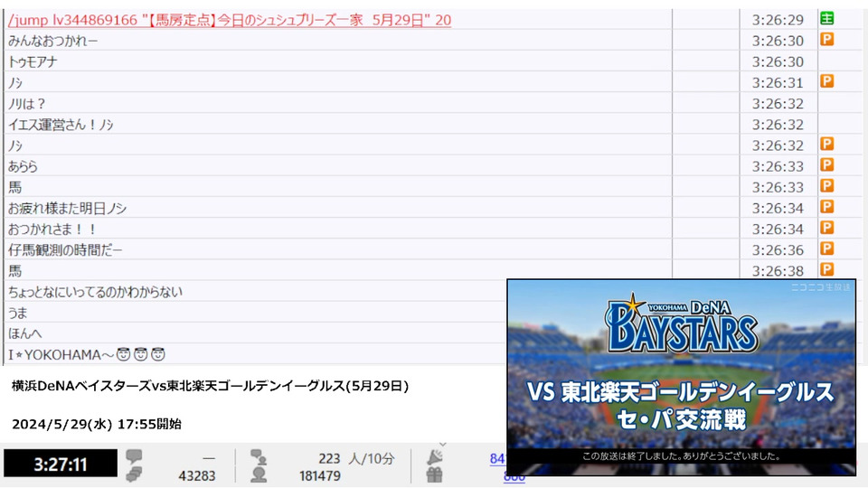The width and height of the screenshot is (868, 488).
Task: Click the single speech bubble comment-rate icon
Action: coord(134,456)
